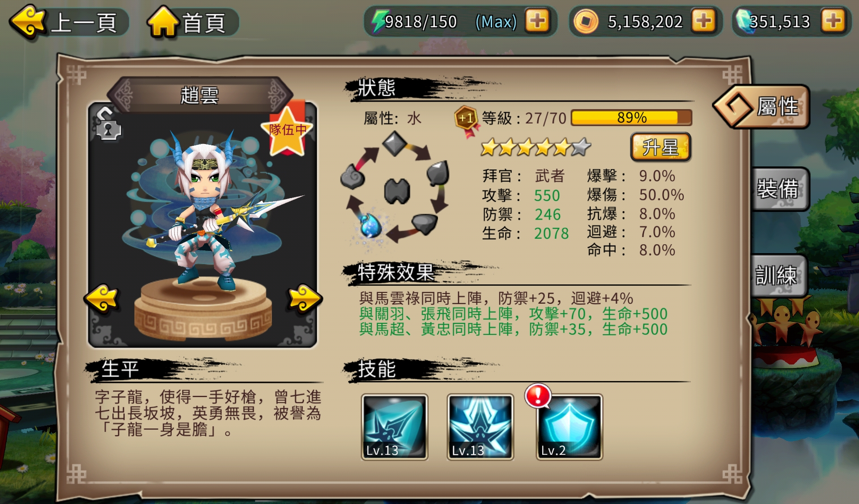Screen dimensions: 859x504
Task: Click the 89% experience progress bar
Action: pos(631,118)
